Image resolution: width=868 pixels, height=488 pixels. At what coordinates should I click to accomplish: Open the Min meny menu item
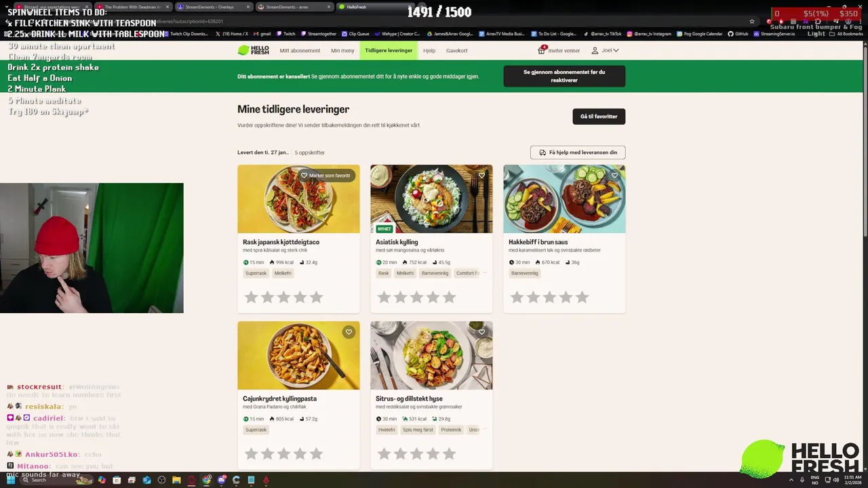point(342,51)
